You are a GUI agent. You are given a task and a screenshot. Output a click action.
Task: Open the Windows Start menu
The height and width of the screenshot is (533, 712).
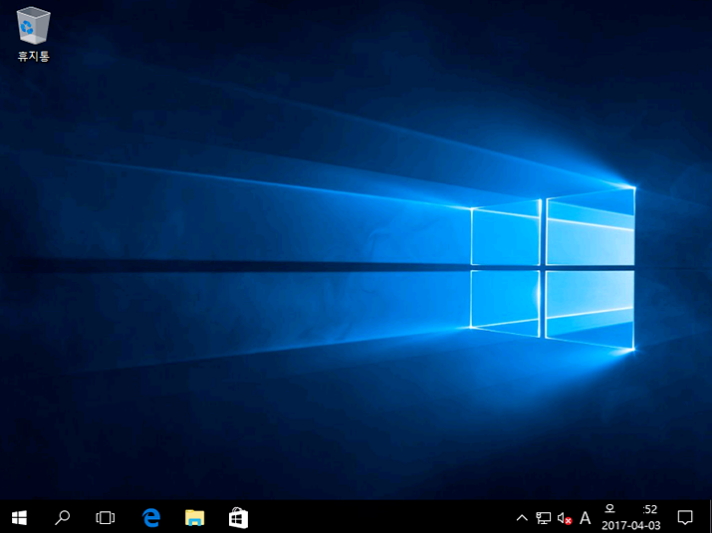pos(19,517)
